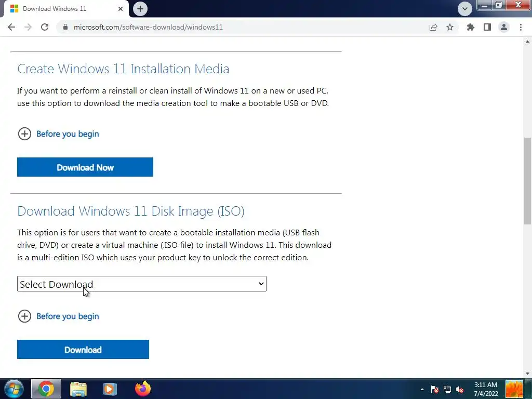This screenshot has height=399, width=532.
Task: Click the scrollbar down arrow
Action: point(528,374)
